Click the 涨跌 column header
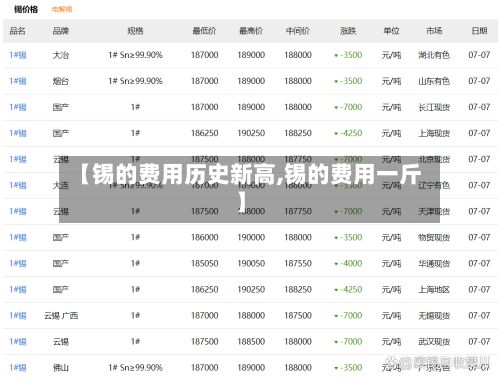This screenshot has width=500, height=380. tap(348, 31)
